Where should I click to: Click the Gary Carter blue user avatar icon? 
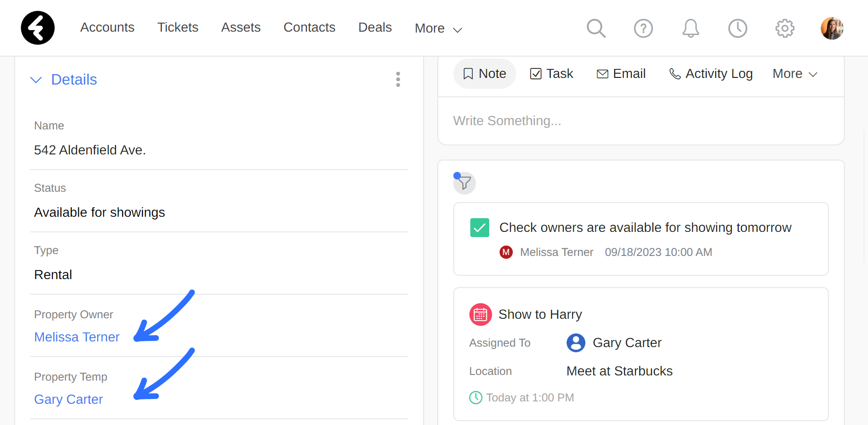point(576,343)
